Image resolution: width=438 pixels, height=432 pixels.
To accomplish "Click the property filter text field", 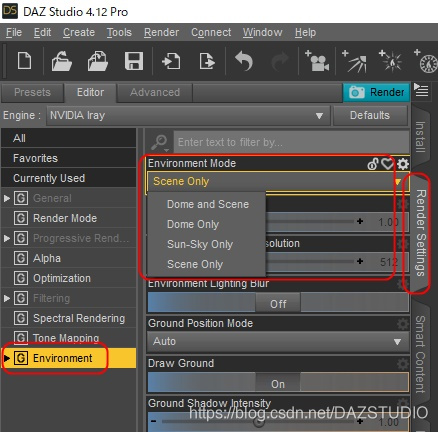I will (292, 142).
